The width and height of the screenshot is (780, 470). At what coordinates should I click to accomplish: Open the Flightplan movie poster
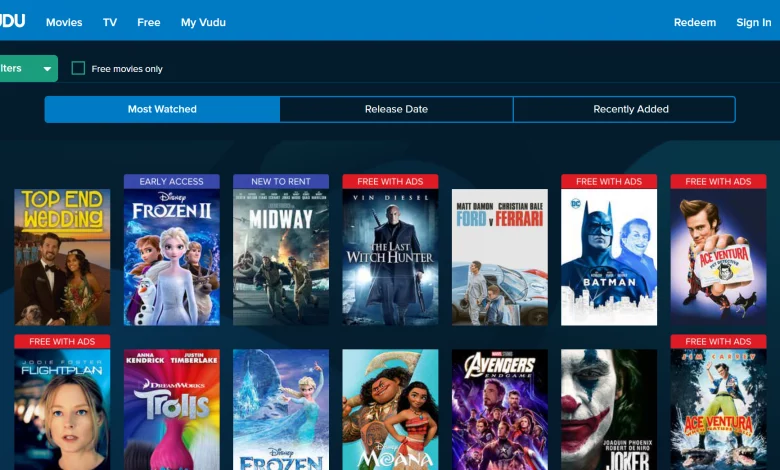pyautogui.click(x=62, y=409)
